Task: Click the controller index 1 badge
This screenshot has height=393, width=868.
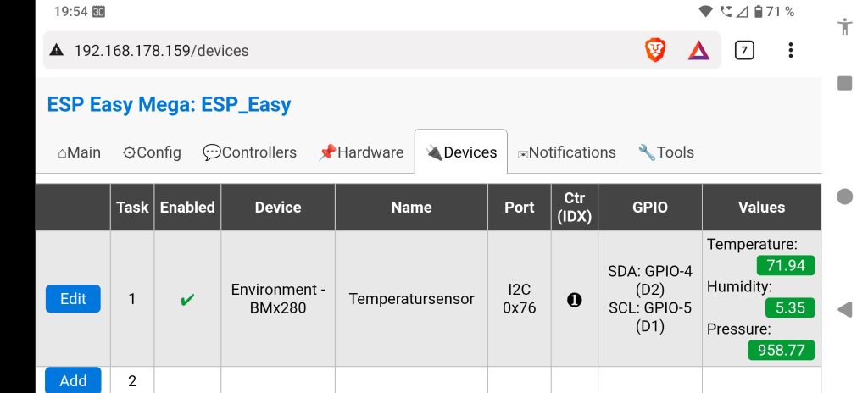Action: pos(574,299)
